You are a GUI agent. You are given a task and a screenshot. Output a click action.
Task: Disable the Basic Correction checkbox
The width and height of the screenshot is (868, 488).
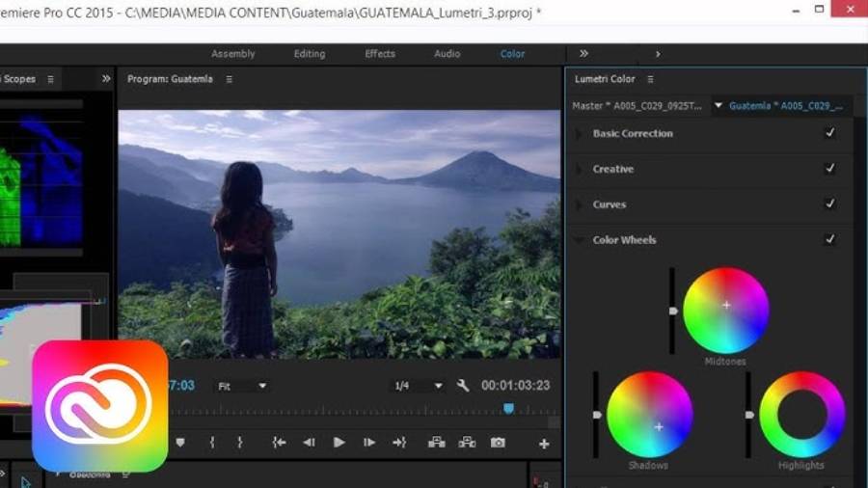[x=829, y=133]
